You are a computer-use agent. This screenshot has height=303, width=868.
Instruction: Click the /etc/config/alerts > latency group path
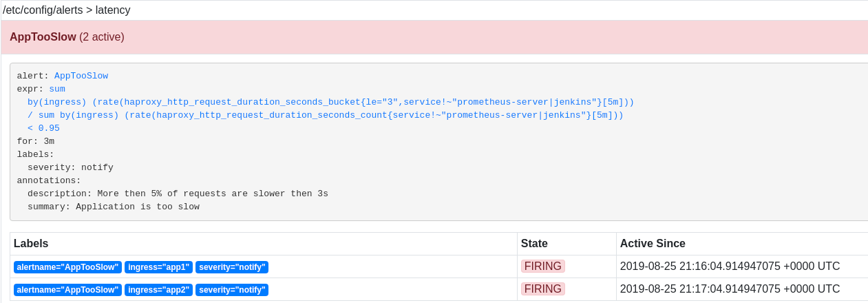coord(67,10)
